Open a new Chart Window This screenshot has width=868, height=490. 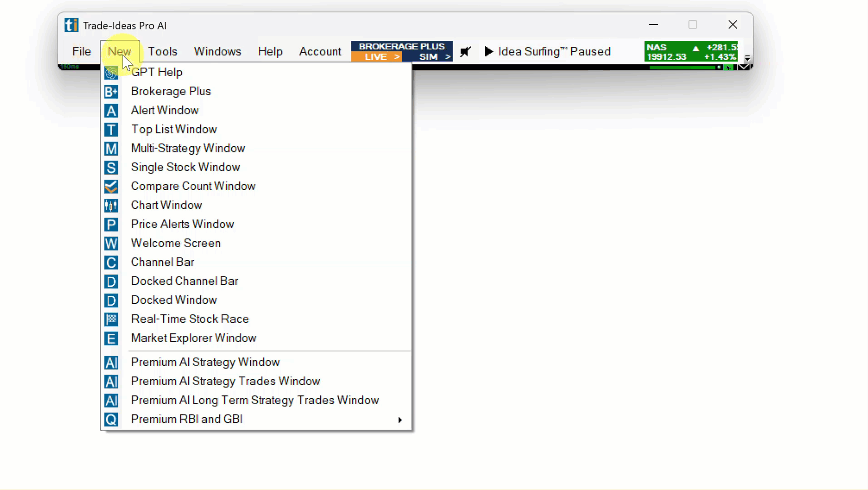[x=256, y=206]
